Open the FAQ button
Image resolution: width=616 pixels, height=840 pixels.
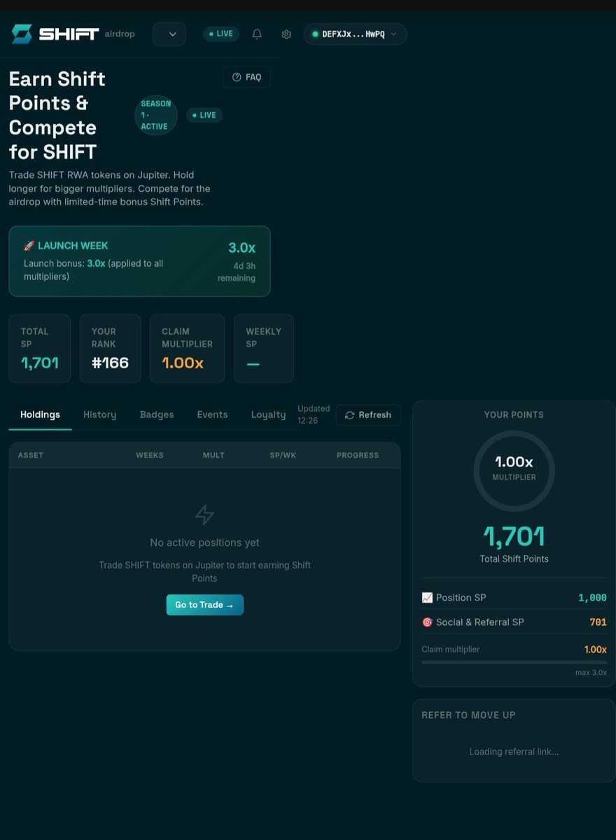(246, 77)
